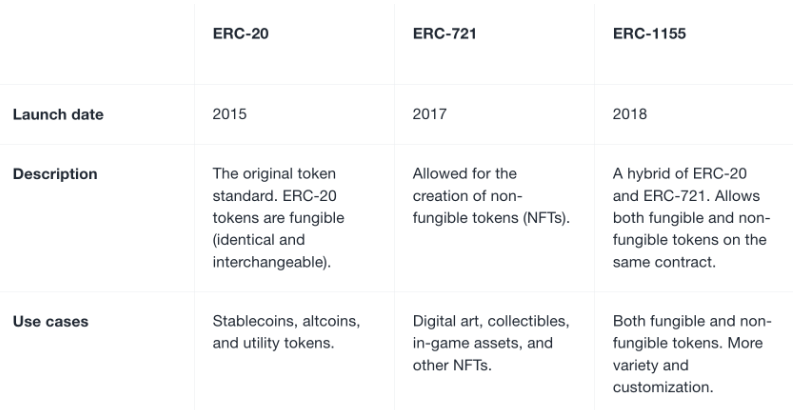The image size is (795, 410).
Task: Click 'other NFTs' text in ERC-721 column
Action: pyautogui.click(x=452, y=365)
